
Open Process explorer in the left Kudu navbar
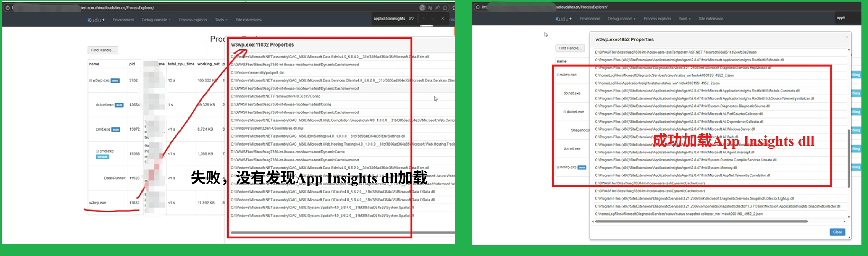pos(193,20)
